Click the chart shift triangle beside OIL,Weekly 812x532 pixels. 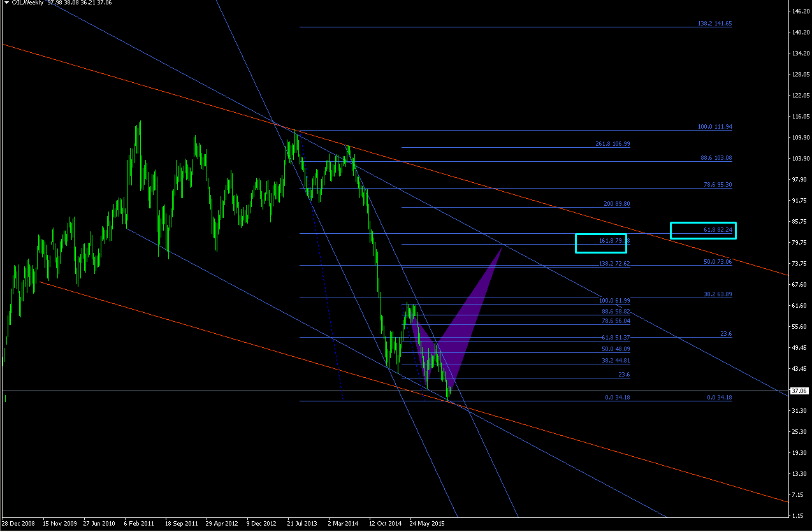point(6,3)
